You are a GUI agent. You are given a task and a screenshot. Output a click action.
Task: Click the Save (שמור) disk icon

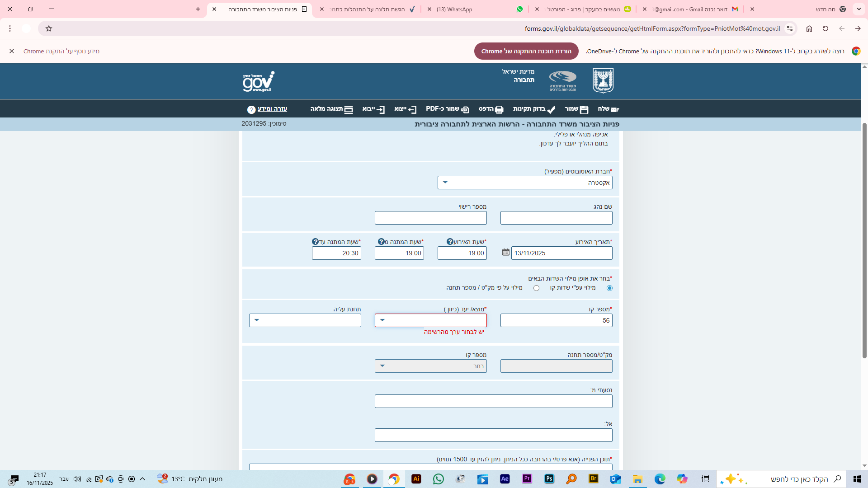pyautogui.click(x=584, y=109)
